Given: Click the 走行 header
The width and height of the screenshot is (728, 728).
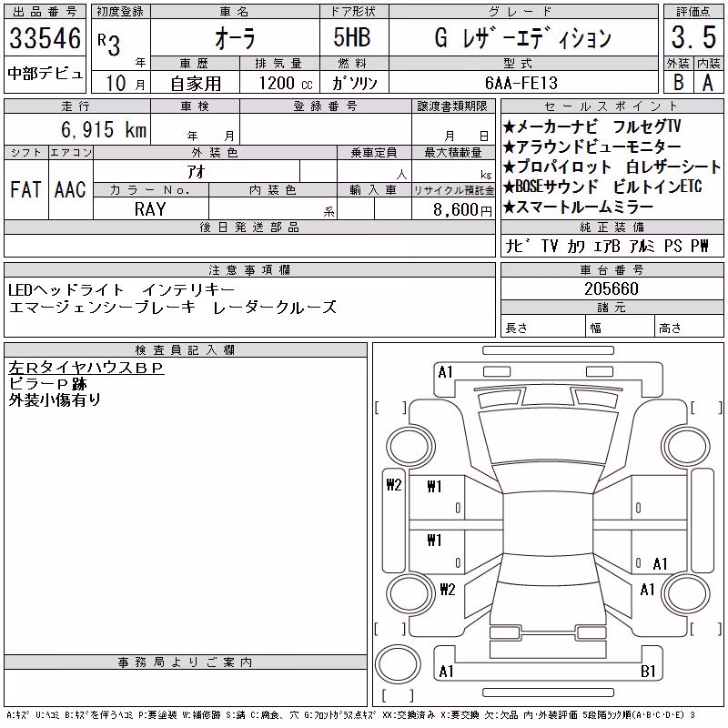Looking at the screenshot, I should tap(76, 106).
